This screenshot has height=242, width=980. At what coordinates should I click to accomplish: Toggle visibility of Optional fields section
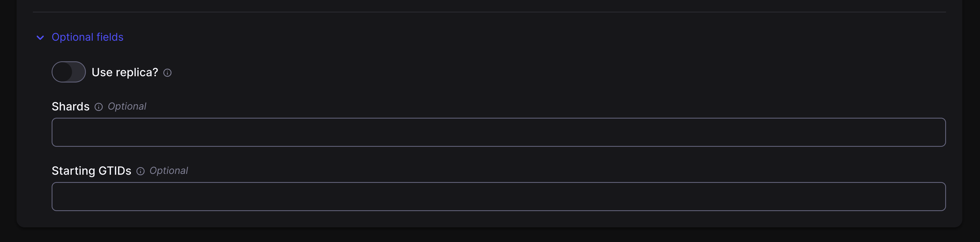pyautogui.click(x=87, y=37)
